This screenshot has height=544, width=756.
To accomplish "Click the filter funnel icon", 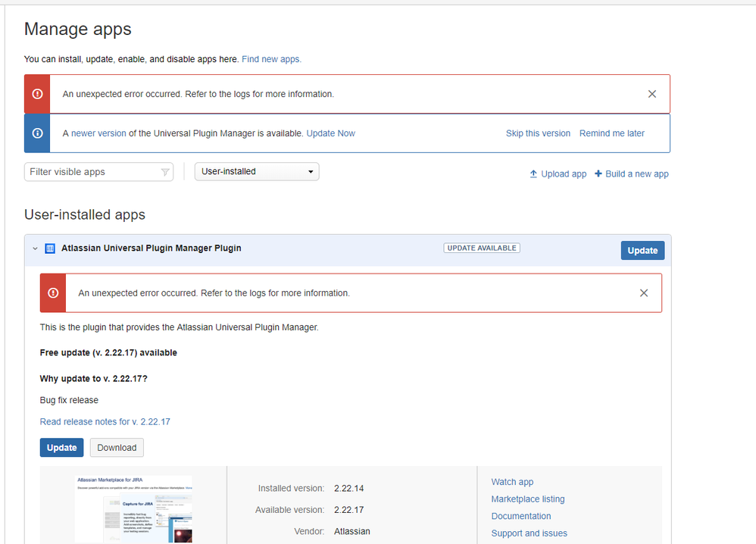I will point(165,172).
